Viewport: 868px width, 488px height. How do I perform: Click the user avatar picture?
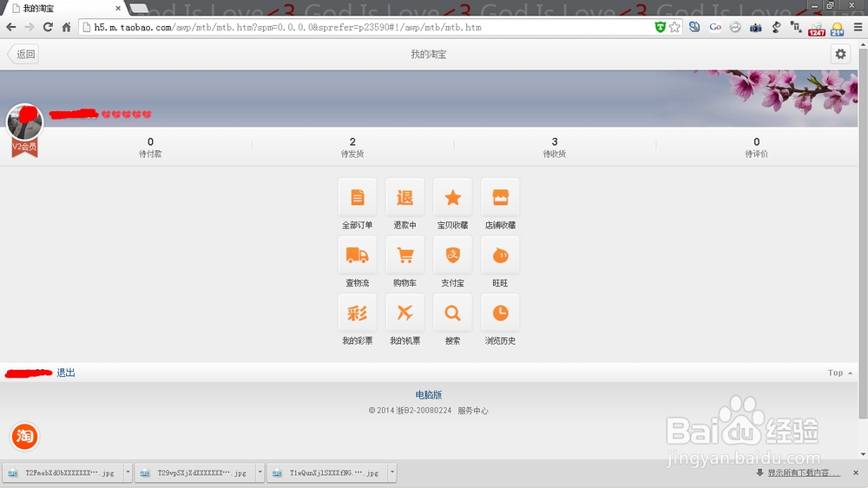click(x=24, y=122)
